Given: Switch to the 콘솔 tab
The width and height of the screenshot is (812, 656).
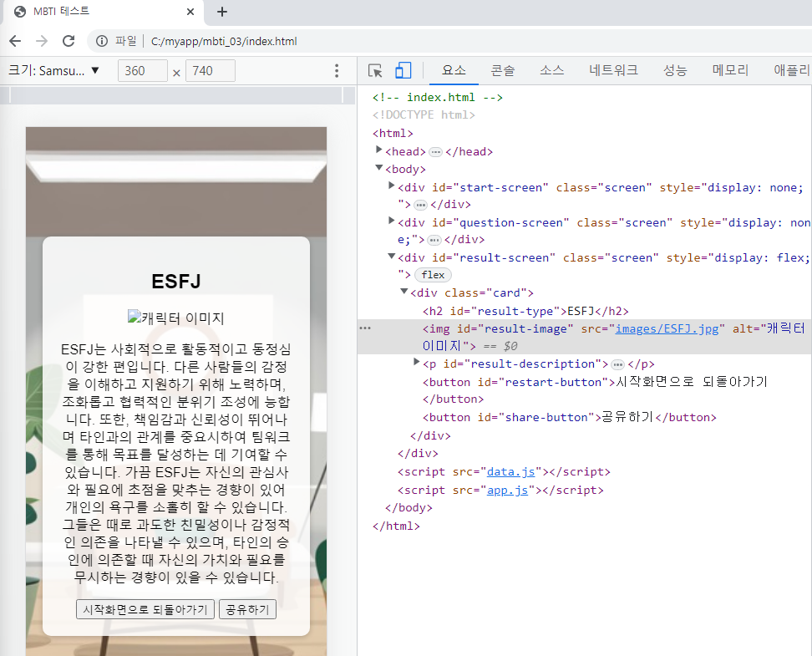Looking at the screenshot, I should (x=502, y=70).
